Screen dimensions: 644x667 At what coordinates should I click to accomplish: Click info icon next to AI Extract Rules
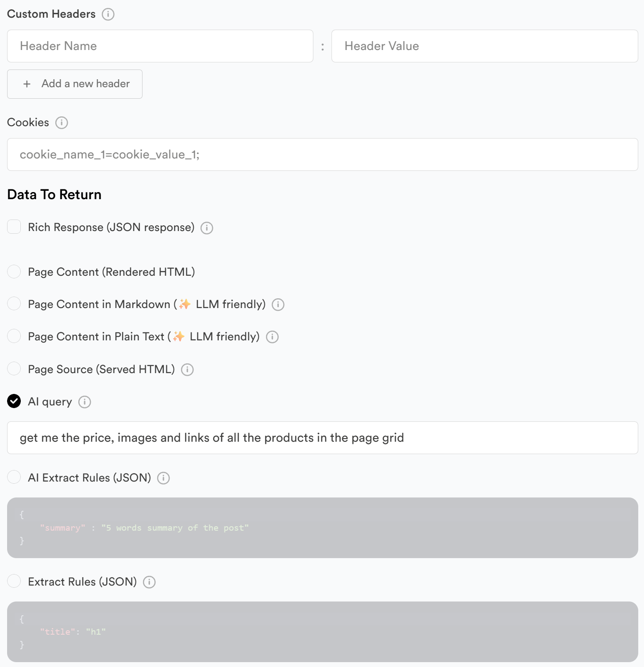coord(163,478)
